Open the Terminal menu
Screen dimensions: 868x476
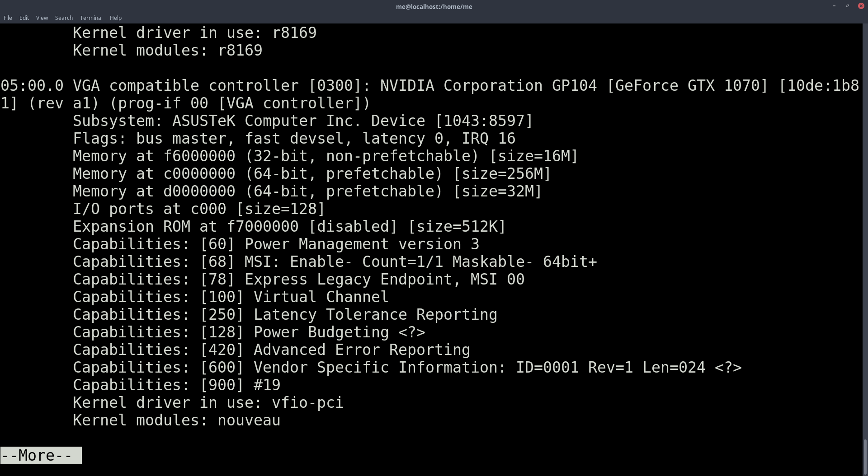pyautogui.click(x=91, y=18)
